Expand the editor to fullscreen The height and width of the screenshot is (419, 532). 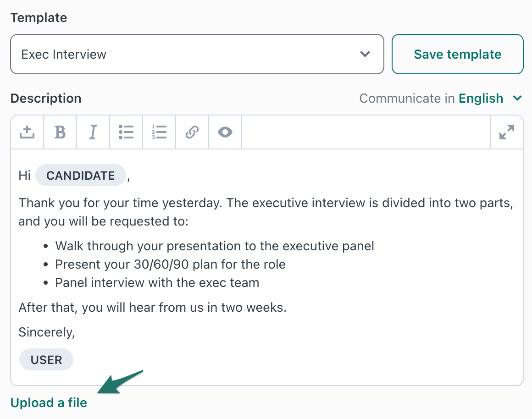[x=507, y=132]
